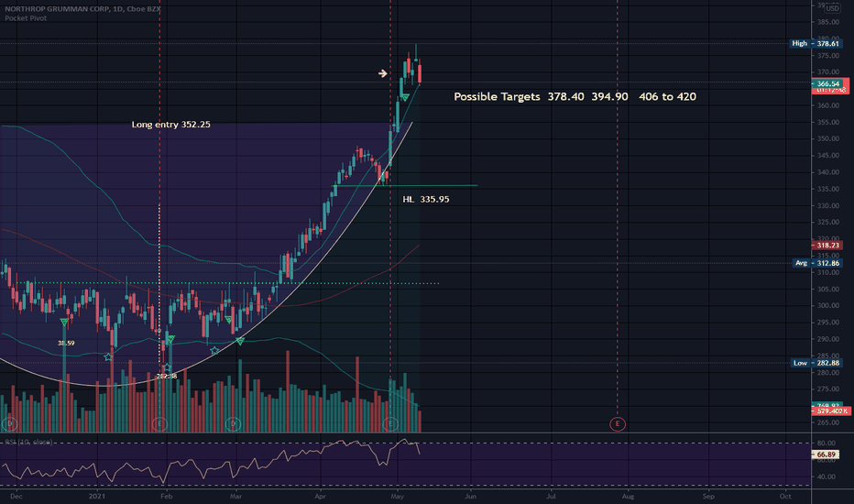Click the Aug label on time axis
The image size is (854, 504).
[628, 497]
